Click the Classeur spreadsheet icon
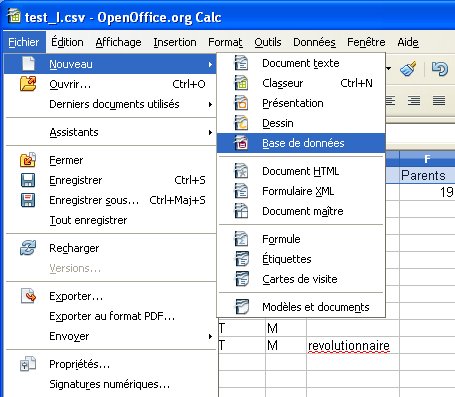 tap(241, 83)
